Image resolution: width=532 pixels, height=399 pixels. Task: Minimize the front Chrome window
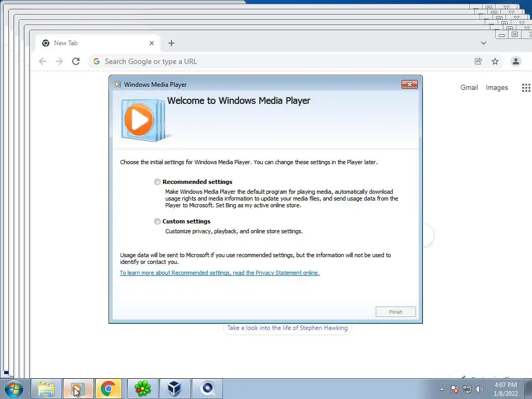coord(502,35)
